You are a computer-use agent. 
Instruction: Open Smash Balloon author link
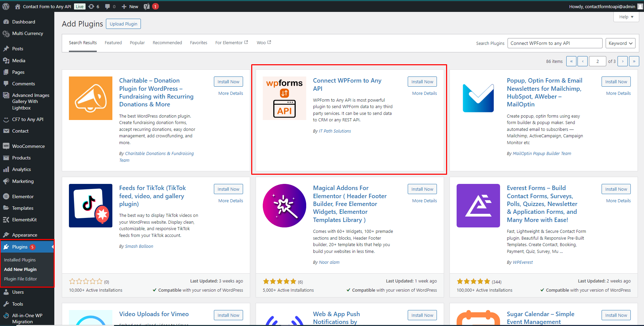[x=139, y=246]
